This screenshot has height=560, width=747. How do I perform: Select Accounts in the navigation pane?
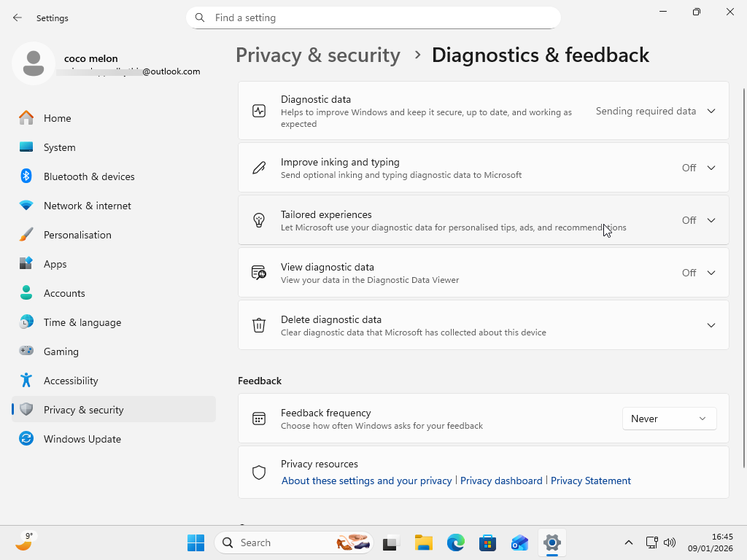[x=66, y=292]
